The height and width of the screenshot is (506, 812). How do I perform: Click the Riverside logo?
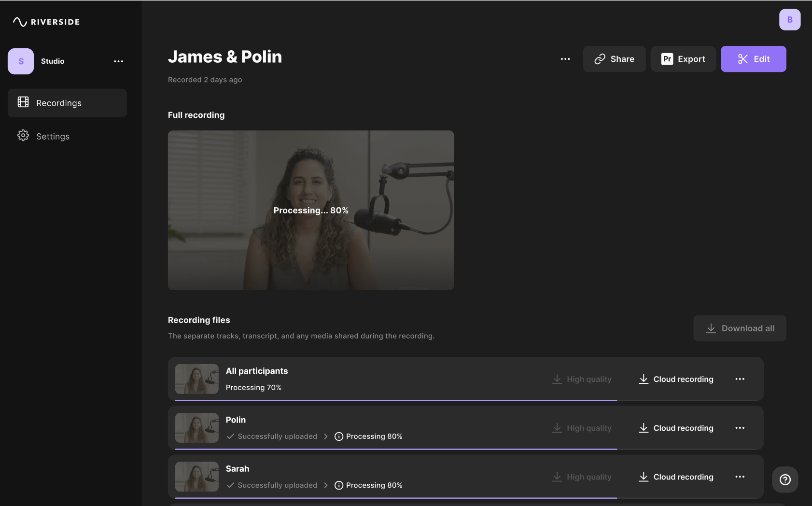tap(46, 22)
